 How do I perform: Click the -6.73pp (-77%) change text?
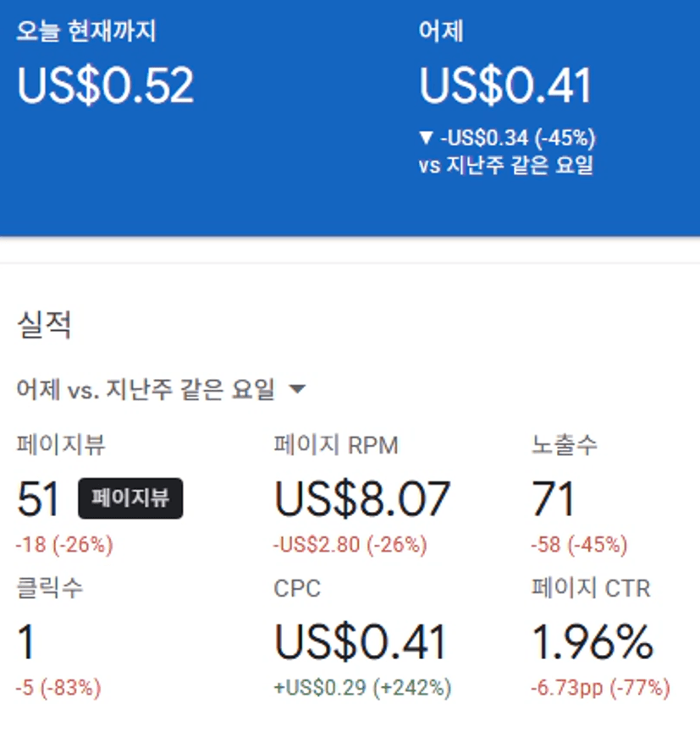point(600,689)
